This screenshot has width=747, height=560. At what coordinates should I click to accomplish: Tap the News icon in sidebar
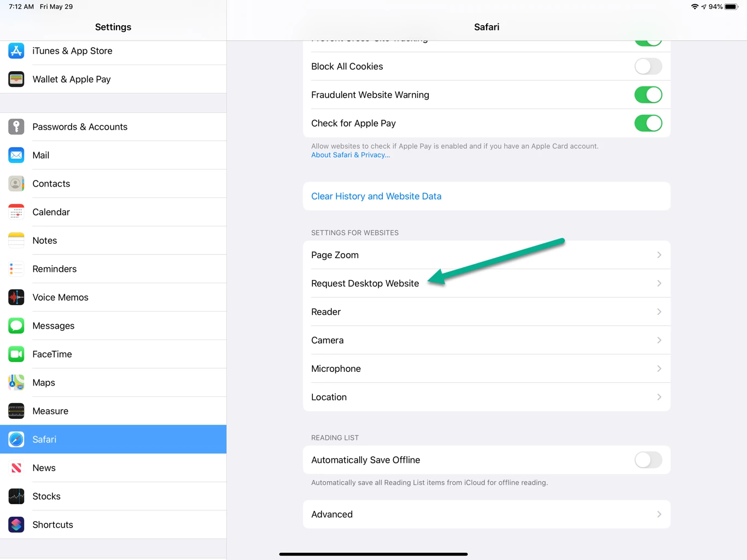click(x=16, y=468)
